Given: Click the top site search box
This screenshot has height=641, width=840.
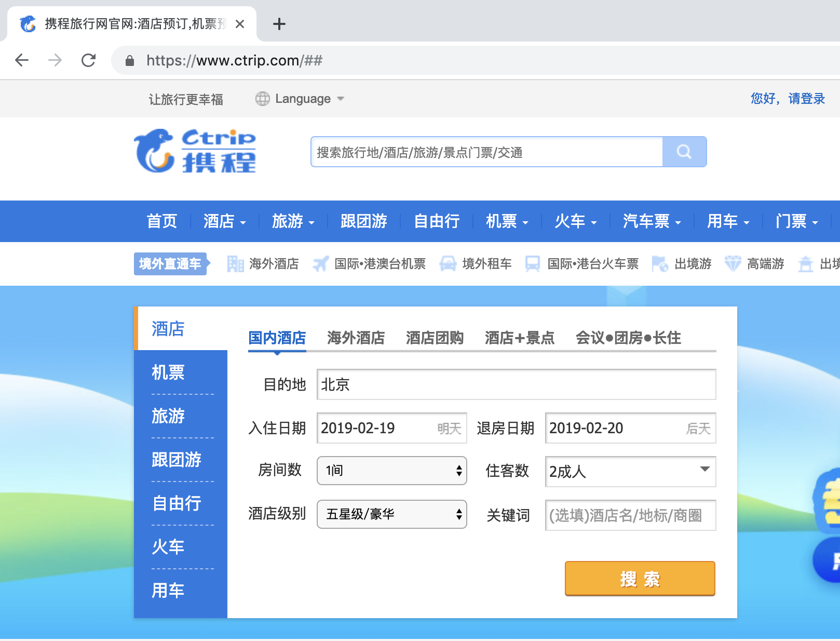Looking at the screenshot, I should click(x=487, y=152).
